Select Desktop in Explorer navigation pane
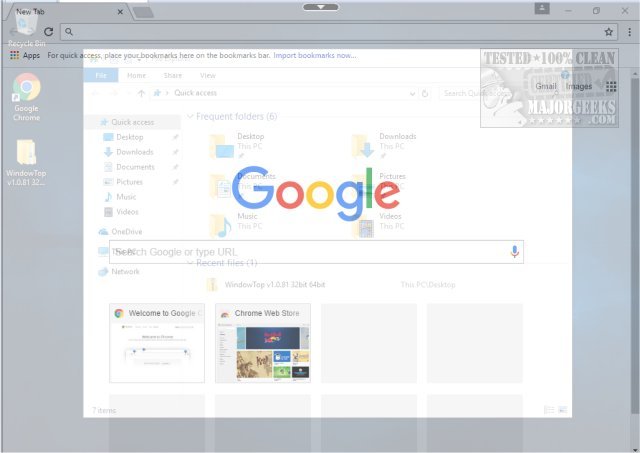Image resolution: width=640 pixels, height=453 pixels. click(130, 137)
